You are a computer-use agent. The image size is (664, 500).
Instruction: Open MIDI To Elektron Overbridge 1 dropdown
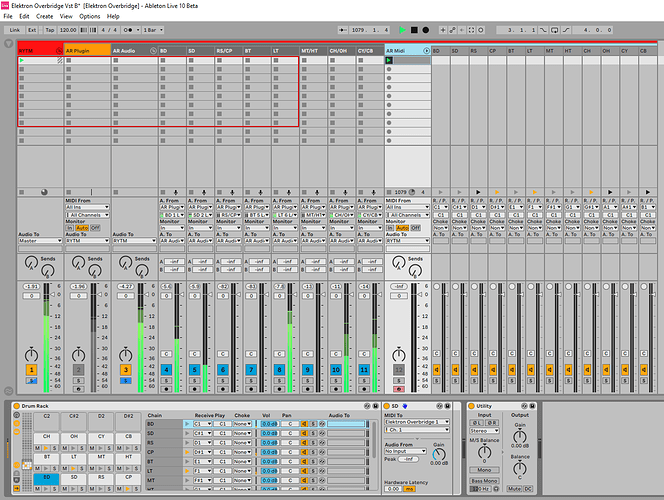417,422
